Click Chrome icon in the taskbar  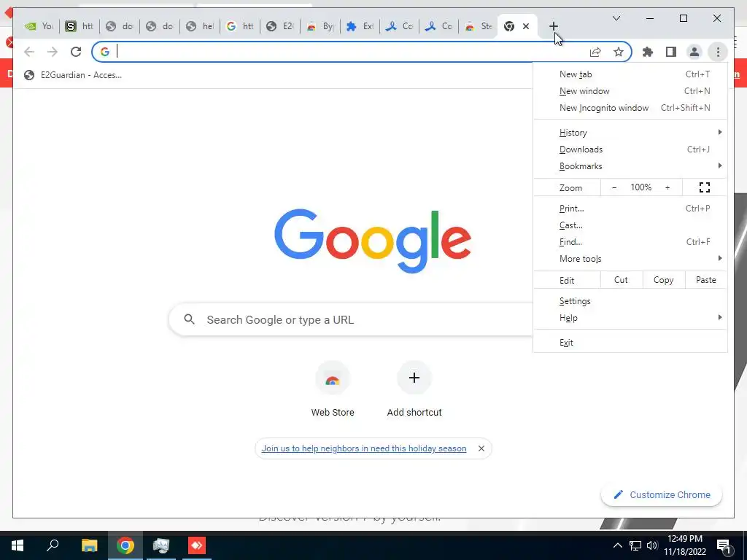click(125, 545)
